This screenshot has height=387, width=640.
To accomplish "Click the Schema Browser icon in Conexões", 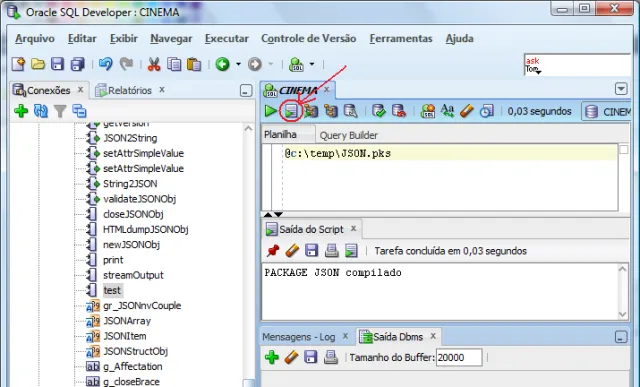I will click(x=79, y=111).
